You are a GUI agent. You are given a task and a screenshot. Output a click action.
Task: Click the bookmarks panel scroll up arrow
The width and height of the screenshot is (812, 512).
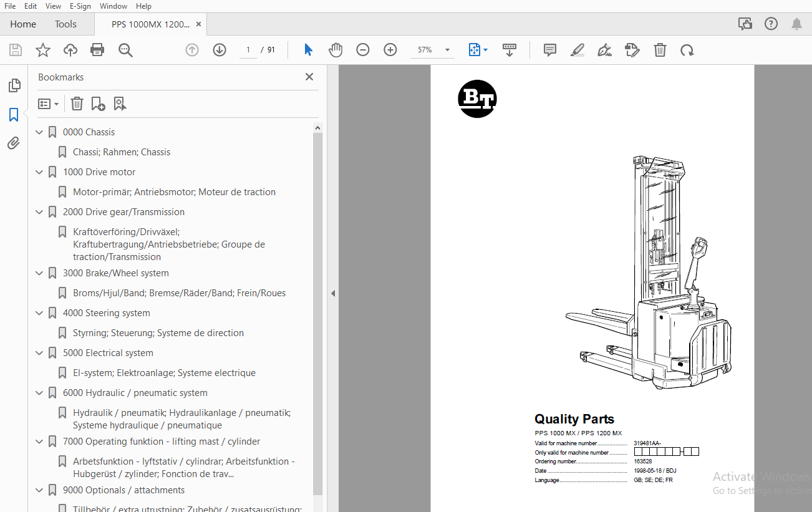[x=317, y=128]
